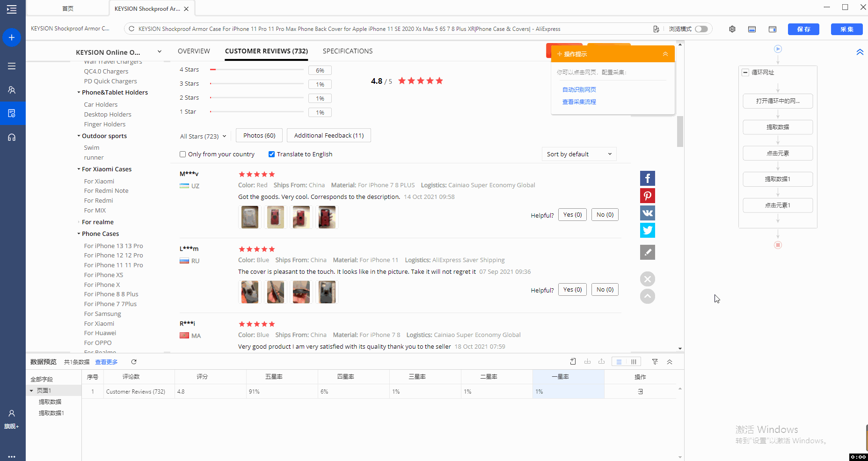Close the KEYSION Shockproof tab
The width and height of the screenshot is (868, 461).
tap(186, 9)
